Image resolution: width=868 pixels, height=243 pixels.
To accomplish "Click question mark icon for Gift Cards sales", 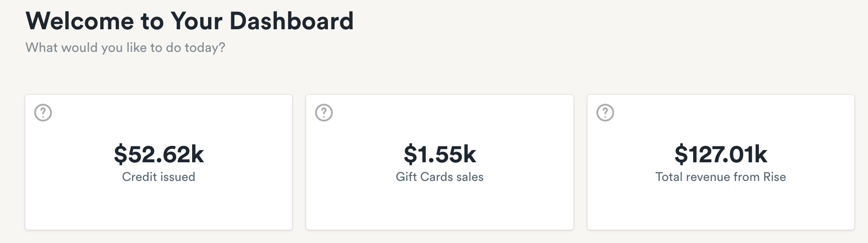I will (324, 113).
